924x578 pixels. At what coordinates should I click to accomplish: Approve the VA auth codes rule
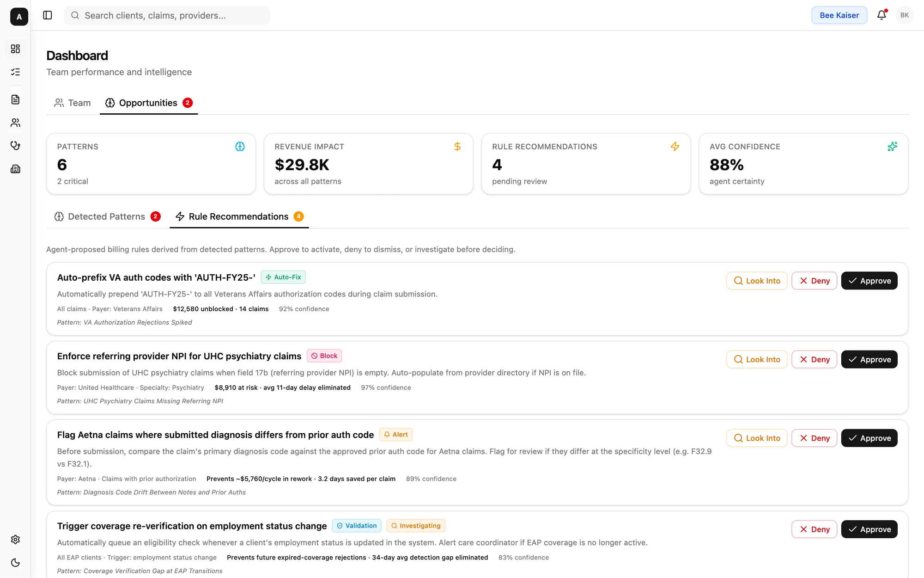coord(869,281)
